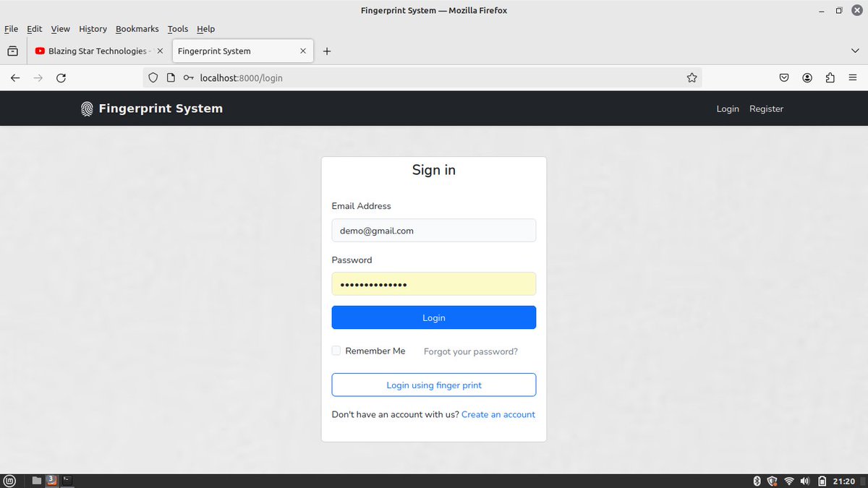Click the page info icon in address bar
Image resolution: width=868 pixels, height=488 pixels.
171,78
